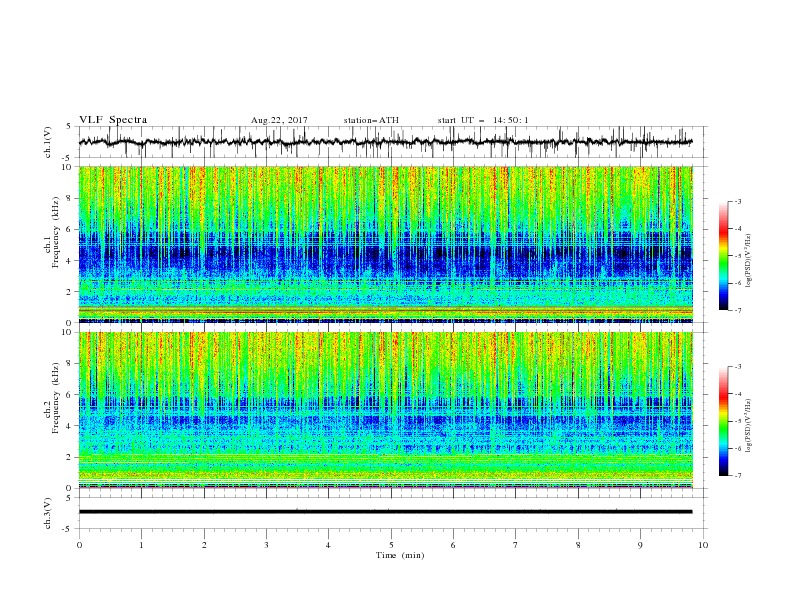Click the ch.1 voltage waveform trace
This screenshot has height=612, width=792.
(x=385, y=142)
